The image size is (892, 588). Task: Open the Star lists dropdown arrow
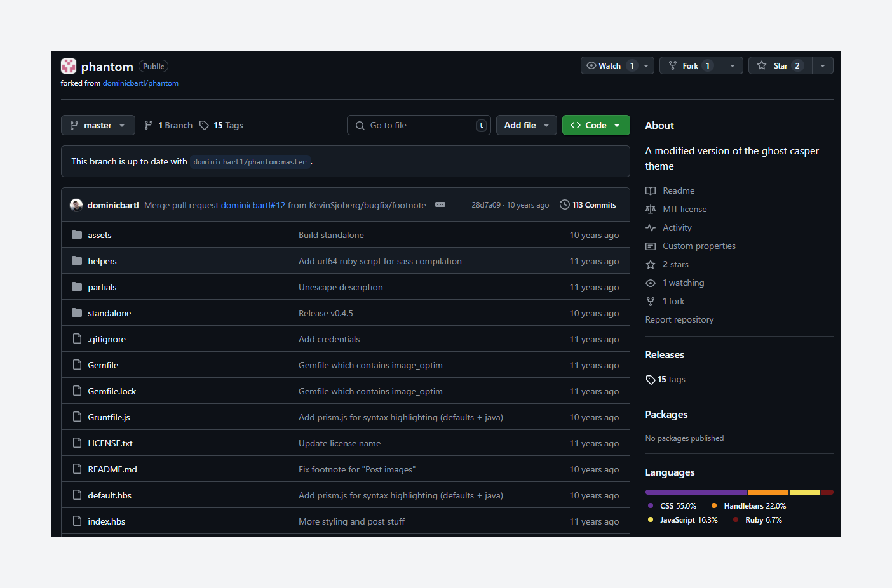point(823,65)
